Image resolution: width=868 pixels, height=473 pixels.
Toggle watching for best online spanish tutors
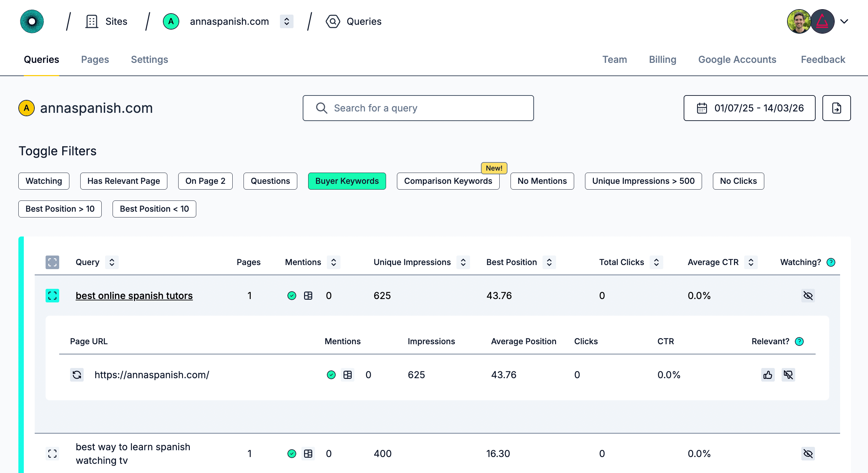pos(808,296)
